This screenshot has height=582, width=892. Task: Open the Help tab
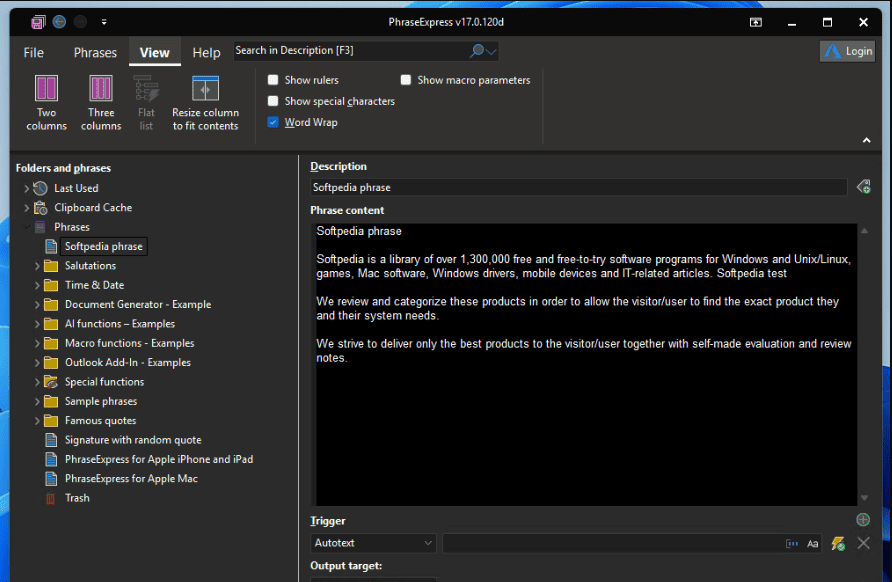point(206,52)
